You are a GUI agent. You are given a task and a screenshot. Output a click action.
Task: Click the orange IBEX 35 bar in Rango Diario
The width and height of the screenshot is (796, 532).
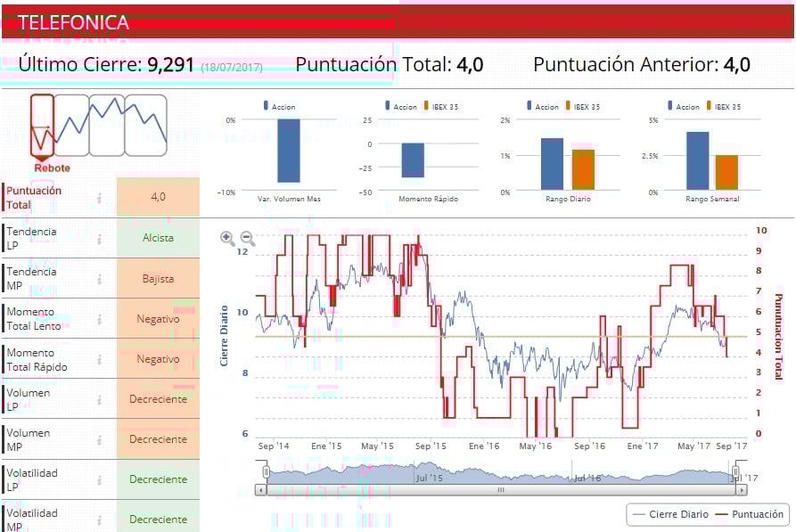583,170
